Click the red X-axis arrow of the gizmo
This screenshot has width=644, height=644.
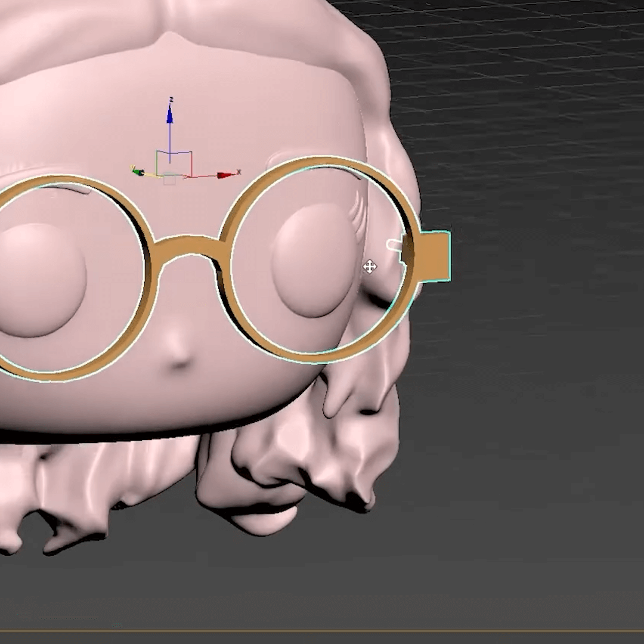click(x=225, y=175)
